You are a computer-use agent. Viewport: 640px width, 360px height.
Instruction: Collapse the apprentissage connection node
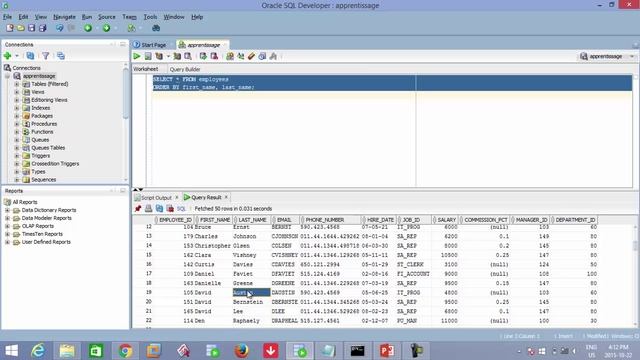(7, 76)
